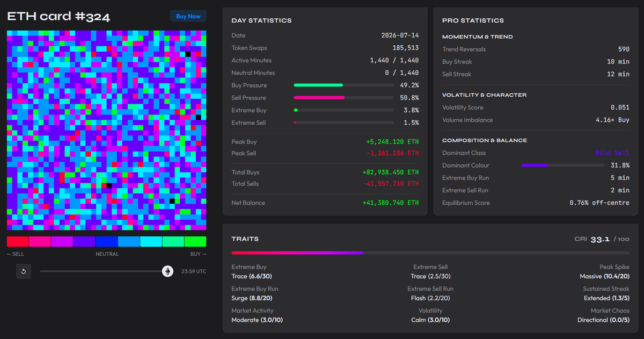Select the hot pink legend swatch
The image size is (644, 339).
tap(40, 242)
